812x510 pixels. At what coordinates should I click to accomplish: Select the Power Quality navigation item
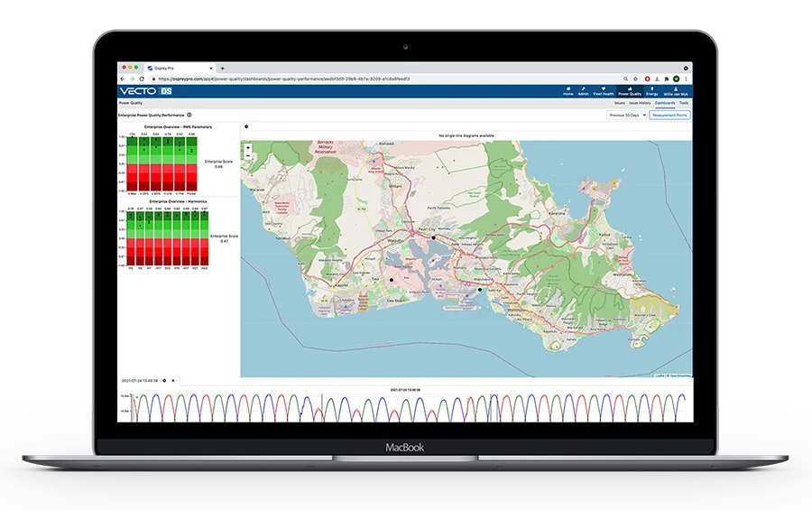(x=630, y=91)
